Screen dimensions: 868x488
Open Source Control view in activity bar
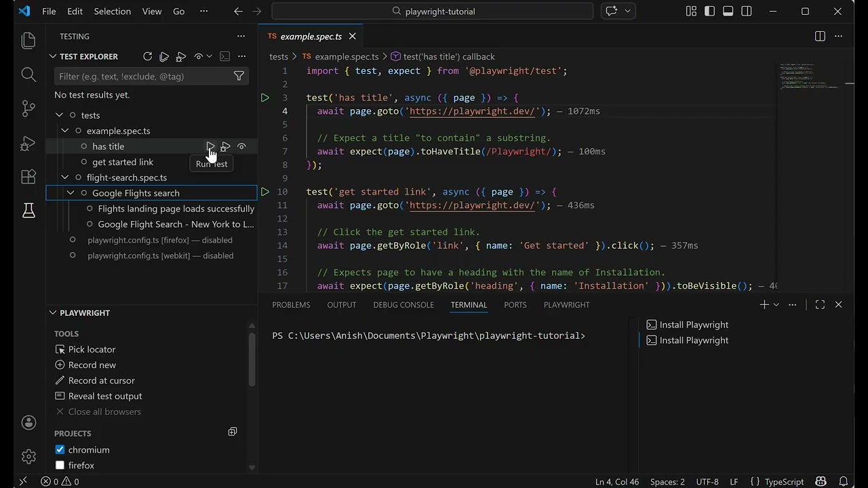[28, 108]
